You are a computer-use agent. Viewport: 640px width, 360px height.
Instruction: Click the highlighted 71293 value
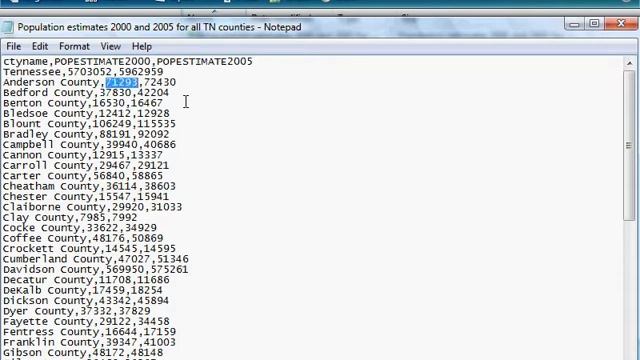122,82
